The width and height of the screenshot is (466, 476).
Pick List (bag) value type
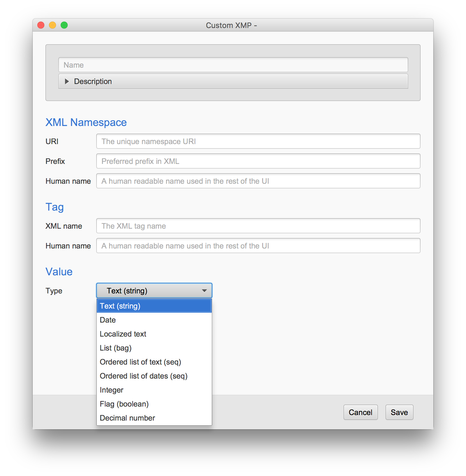154,348
